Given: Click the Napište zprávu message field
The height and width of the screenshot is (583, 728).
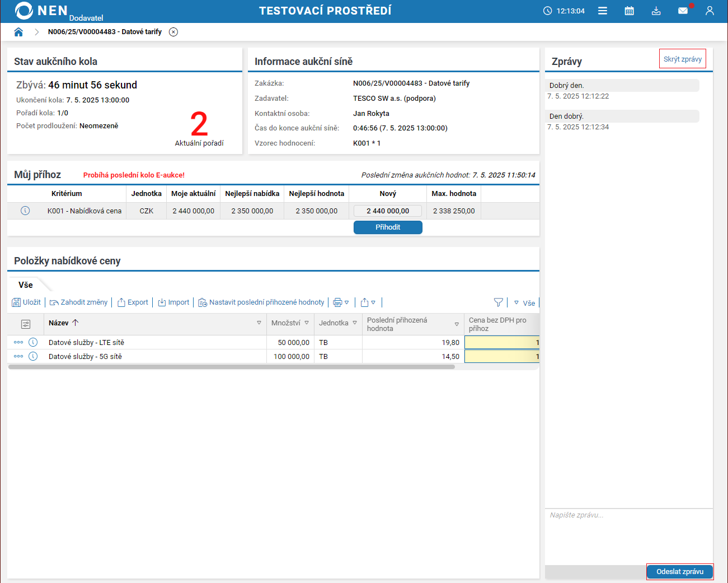Looking at the screenshot, I should pyautogui.click(x=628, y=535).
